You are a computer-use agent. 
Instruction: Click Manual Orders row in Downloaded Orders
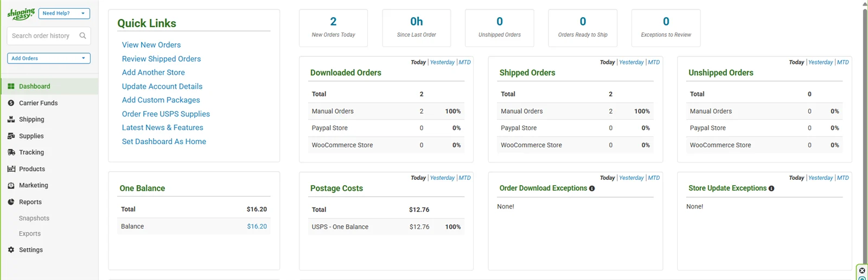click(386, 111)
